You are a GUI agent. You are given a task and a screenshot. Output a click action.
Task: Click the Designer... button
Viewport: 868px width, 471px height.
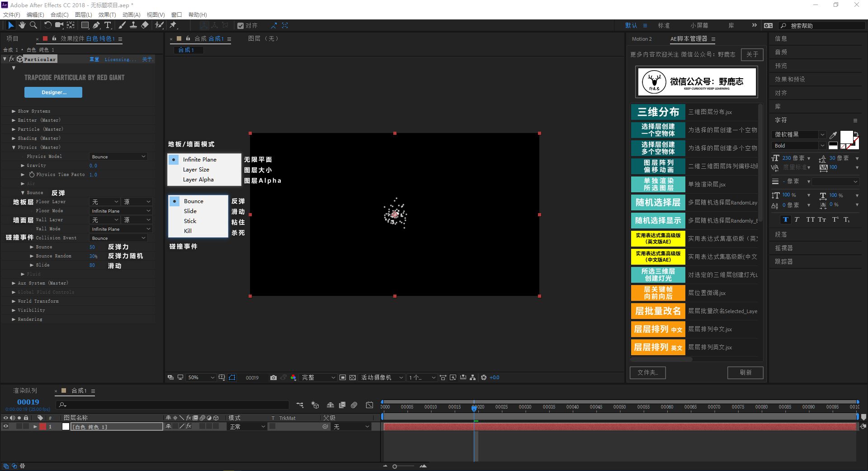point(53,92)
